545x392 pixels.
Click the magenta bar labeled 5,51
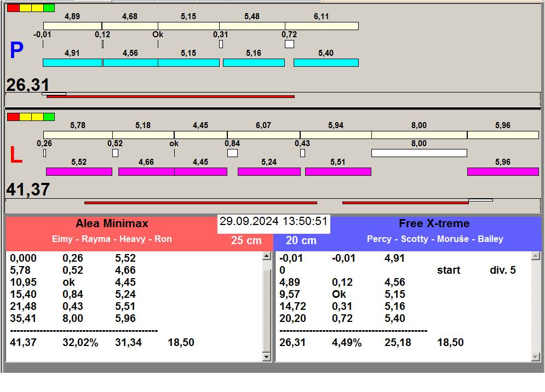tap(338, 172)
